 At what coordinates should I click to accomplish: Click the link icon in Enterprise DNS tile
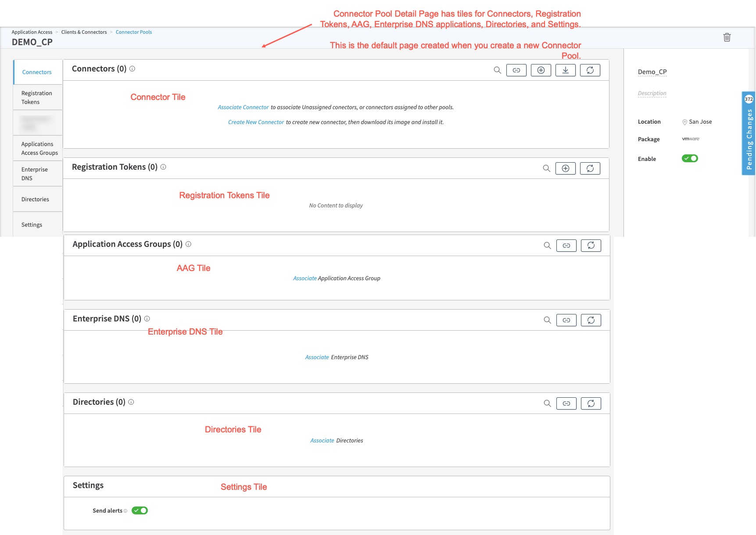[566, 320]
